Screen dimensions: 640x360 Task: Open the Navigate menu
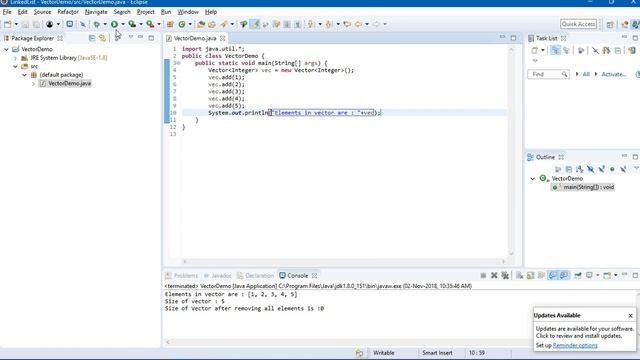point(96,12)
